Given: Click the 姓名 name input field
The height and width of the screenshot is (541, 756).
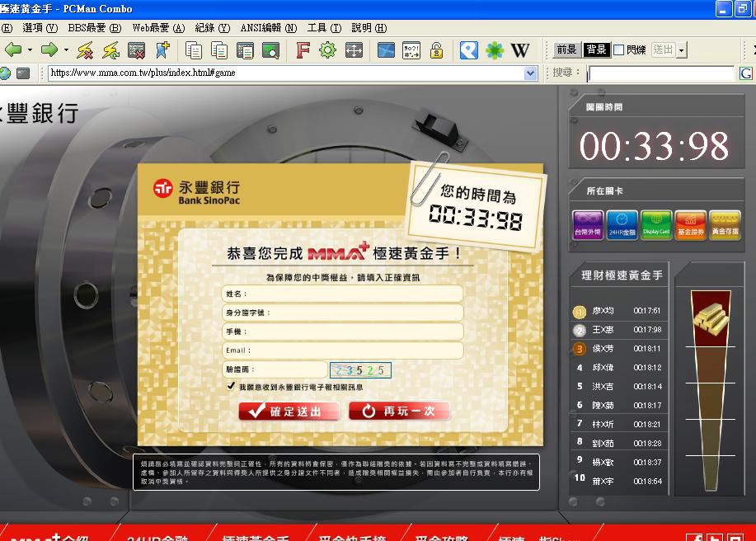Looking at the screenshot, I should click(x=342, y=294).
